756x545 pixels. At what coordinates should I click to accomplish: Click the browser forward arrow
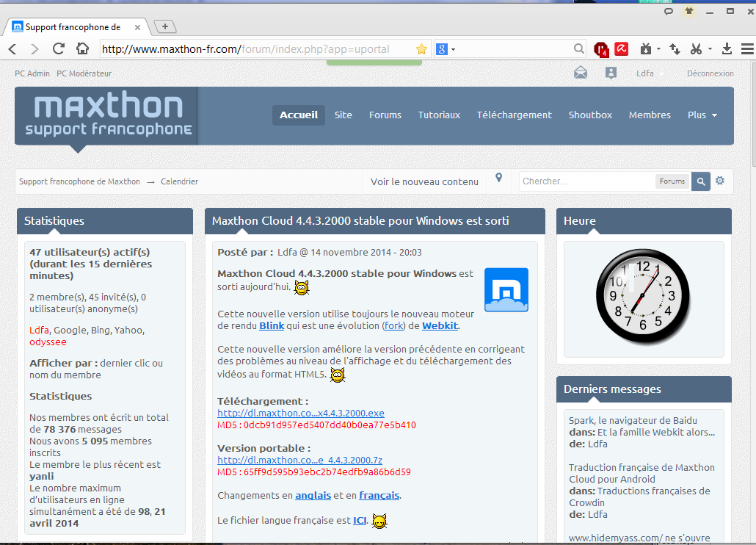[34, 48]
